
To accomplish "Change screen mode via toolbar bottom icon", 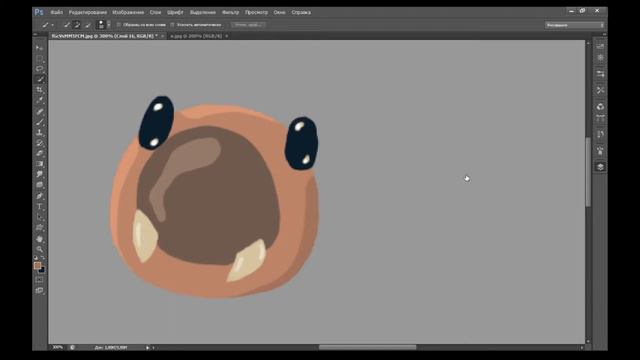I will pyautogui.click(x=39, y=291).
